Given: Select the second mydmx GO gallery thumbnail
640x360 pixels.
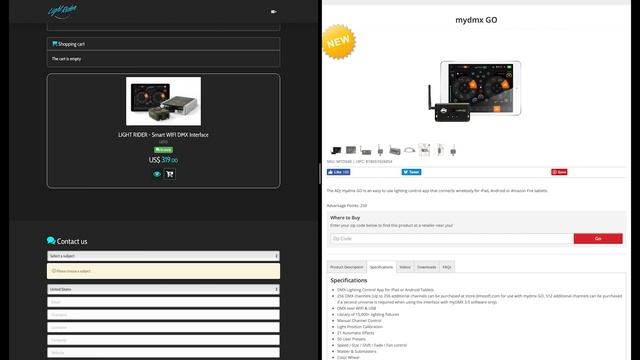Looking at the screenshot, I should point(351,150).
